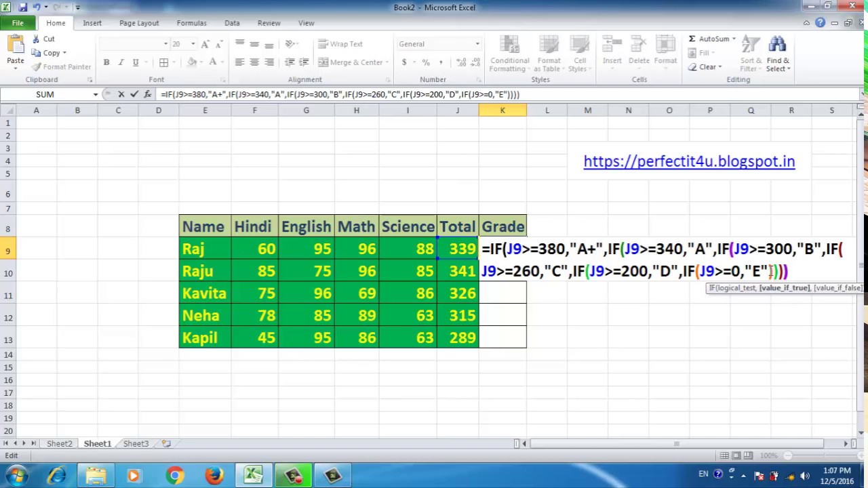Viewport: 868px width, 488px height.
Task: Click Decrease Indent icon
Action: pyautogui.click(x=290, y=62)
